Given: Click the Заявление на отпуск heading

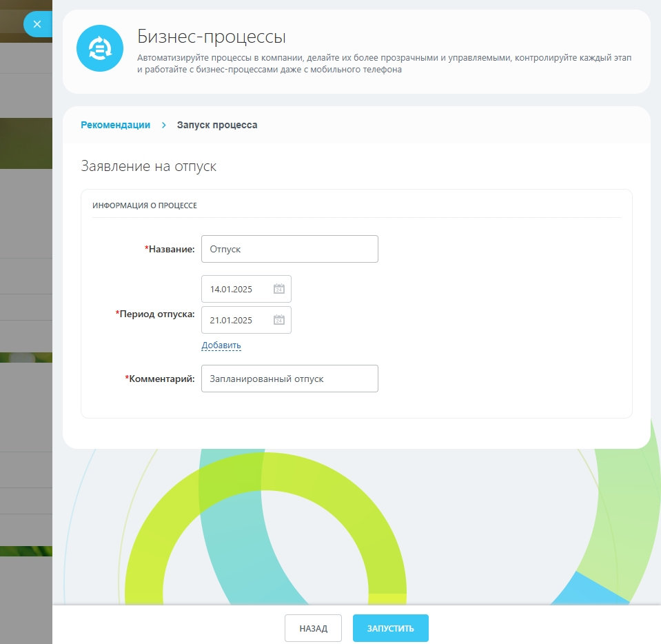Looking at the screenshot, I should pos(149,166).
